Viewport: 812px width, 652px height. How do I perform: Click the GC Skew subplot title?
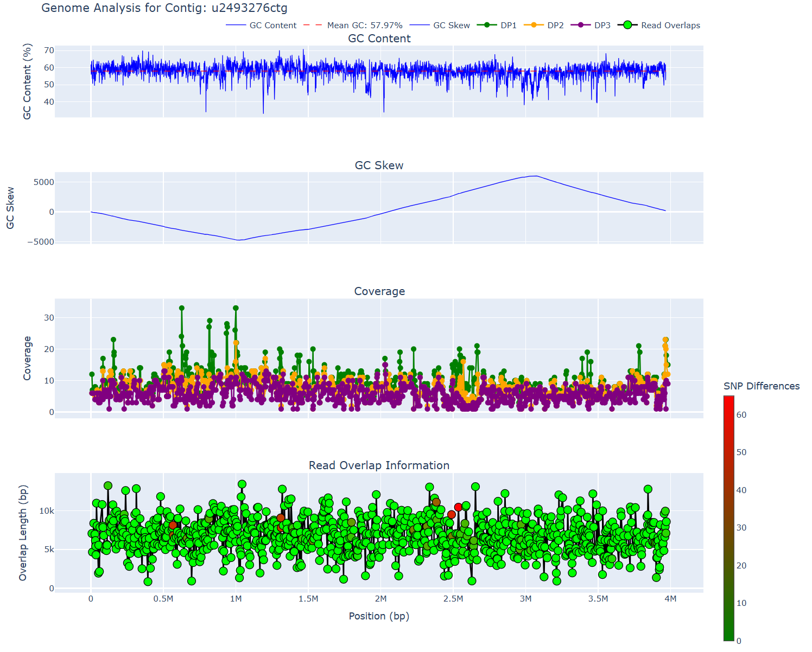[x=379, y=165]
